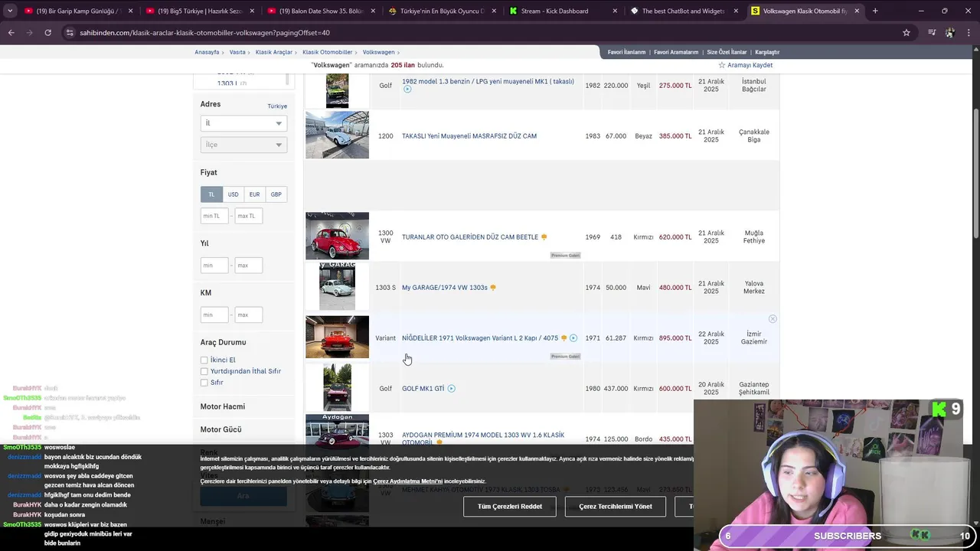Expand the Motor Hacmi filter

pyautogui.click(x=223, y=406)
